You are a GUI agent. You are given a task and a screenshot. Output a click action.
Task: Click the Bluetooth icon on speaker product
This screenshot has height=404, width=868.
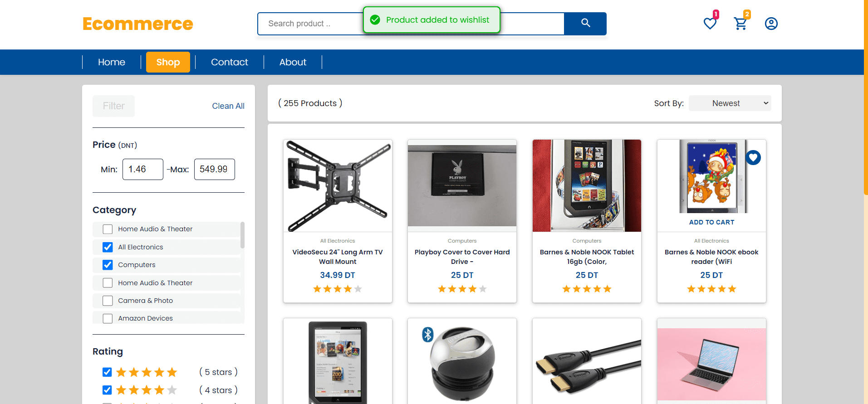tap(428, 335)
